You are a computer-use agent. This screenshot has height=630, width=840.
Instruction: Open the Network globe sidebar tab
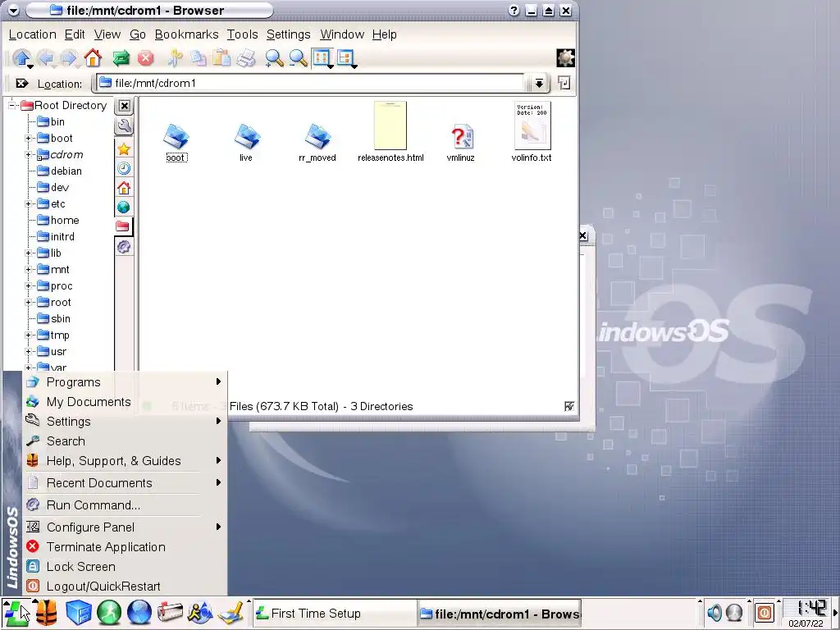tap(125, 207)
